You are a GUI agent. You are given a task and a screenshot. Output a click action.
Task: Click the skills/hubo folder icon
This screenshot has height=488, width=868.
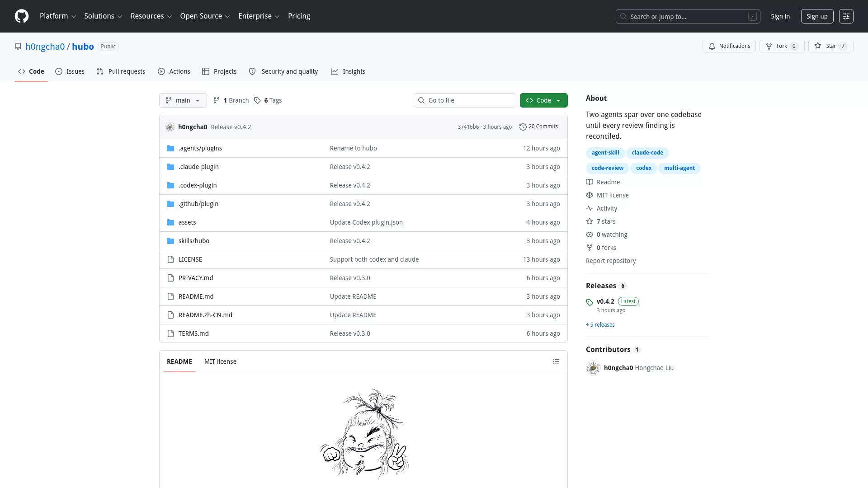coord(170,241)
